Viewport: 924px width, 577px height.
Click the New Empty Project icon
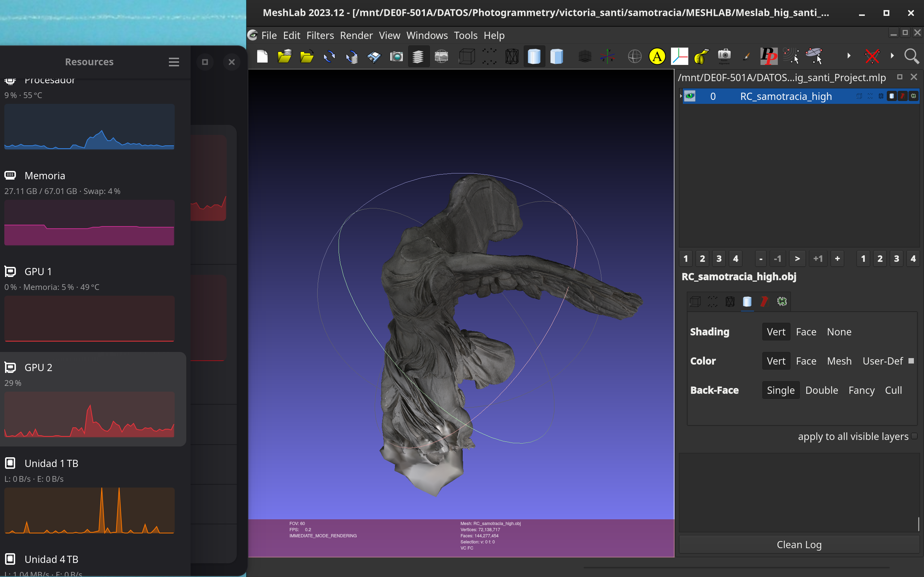[x=262, y=57]
